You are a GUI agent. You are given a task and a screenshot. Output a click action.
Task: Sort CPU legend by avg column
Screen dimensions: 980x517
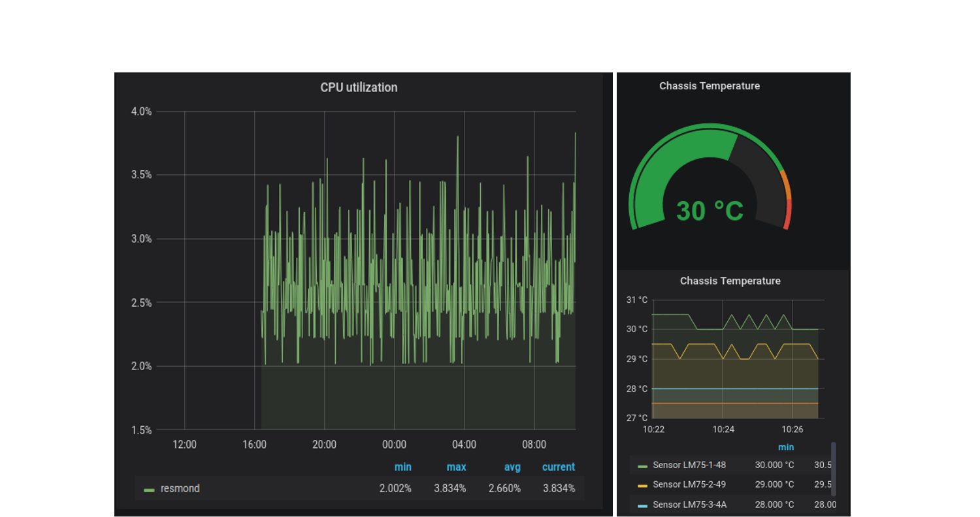[x=512, y=467]
